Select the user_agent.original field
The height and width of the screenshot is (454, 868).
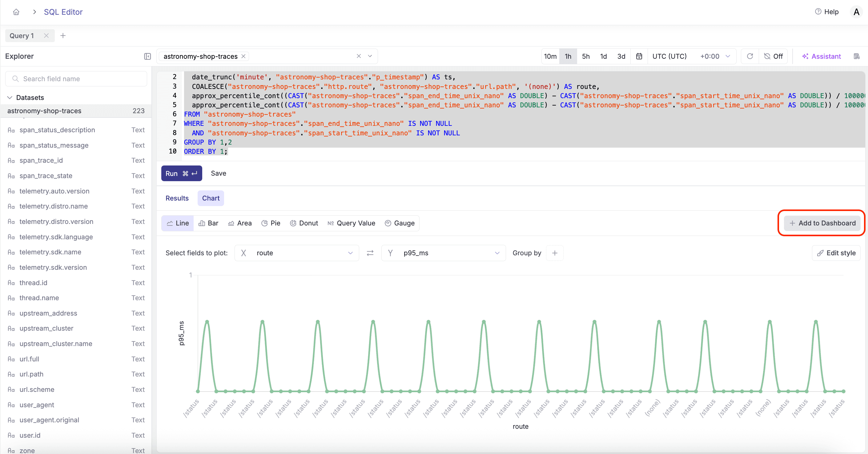(49, 420)
